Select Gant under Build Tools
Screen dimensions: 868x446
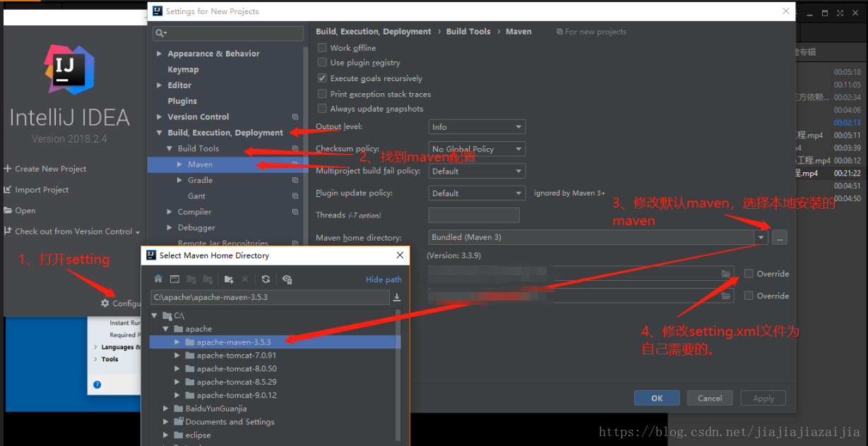click(196, 196)
